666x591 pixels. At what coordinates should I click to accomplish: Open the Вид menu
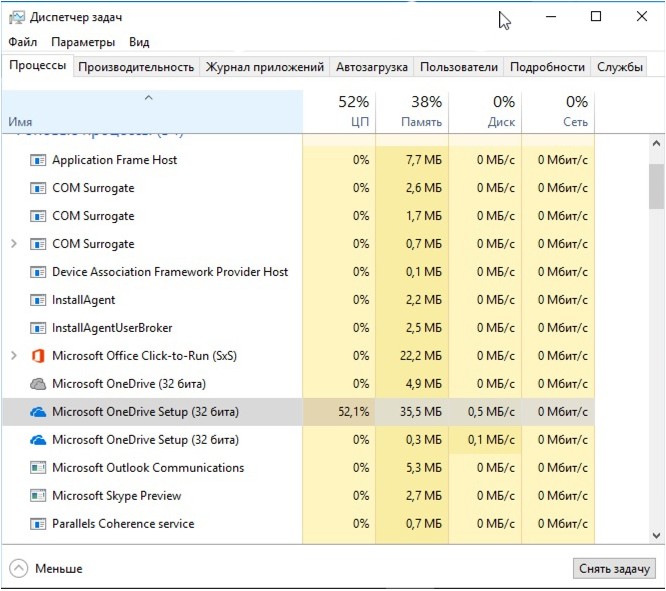139,42
